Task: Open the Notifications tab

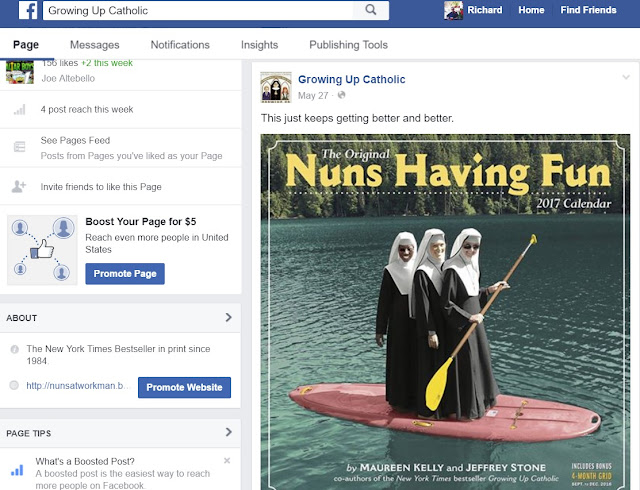Action: tap(180, 45)
